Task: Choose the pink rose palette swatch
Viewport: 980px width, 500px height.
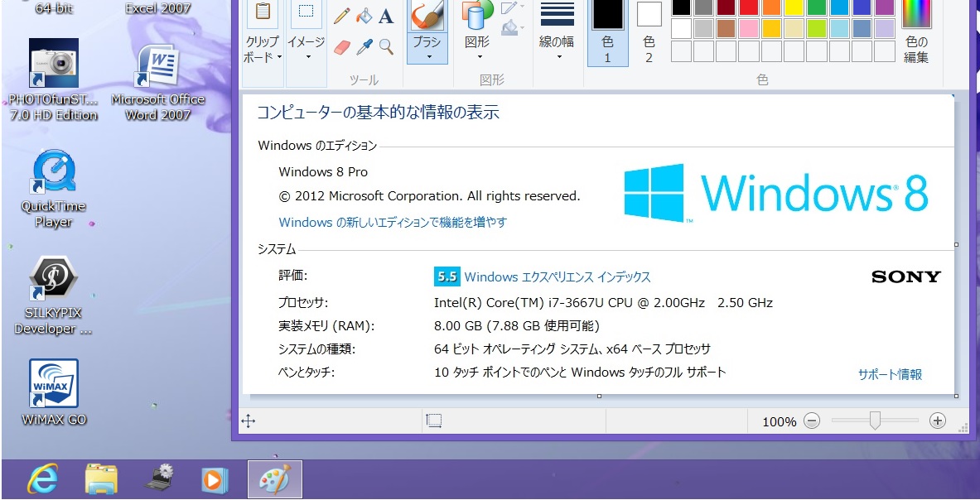Action: tap(750, 29)
